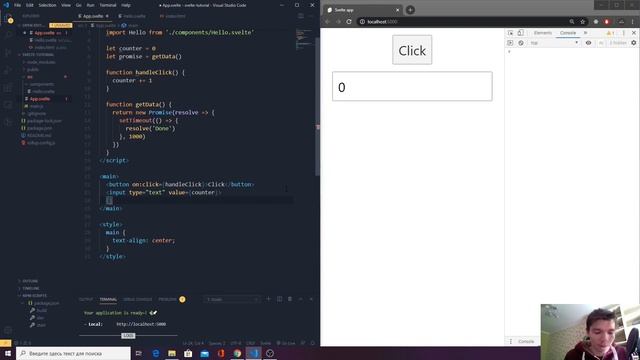This screenshot has height=360, width=640.
Task: Click the 'Click' button on the Svelte page
Action: pos(412,50)
